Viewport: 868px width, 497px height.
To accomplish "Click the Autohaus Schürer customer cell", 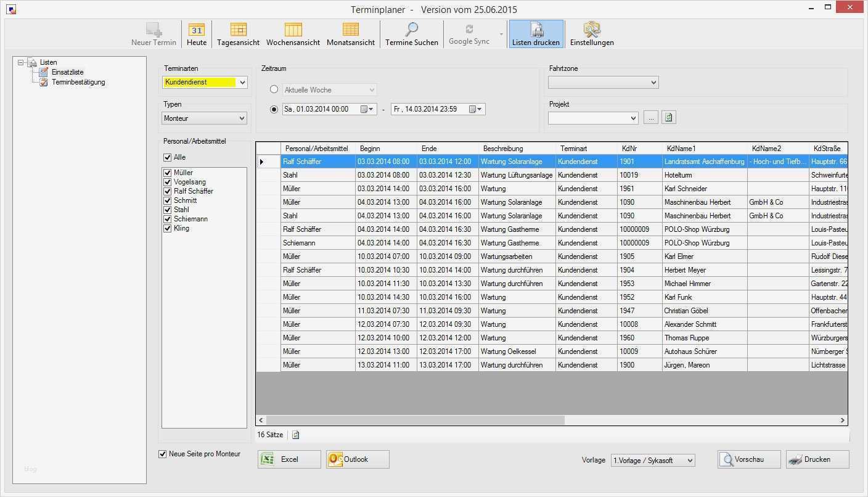I will pos(705,351).
